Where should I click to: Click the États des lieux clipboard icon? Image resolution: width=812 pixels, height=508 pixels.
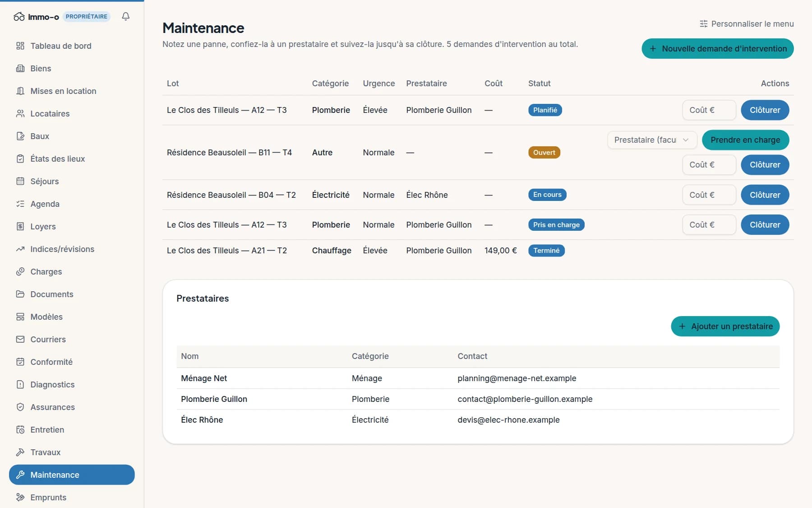tap(20, 158)
